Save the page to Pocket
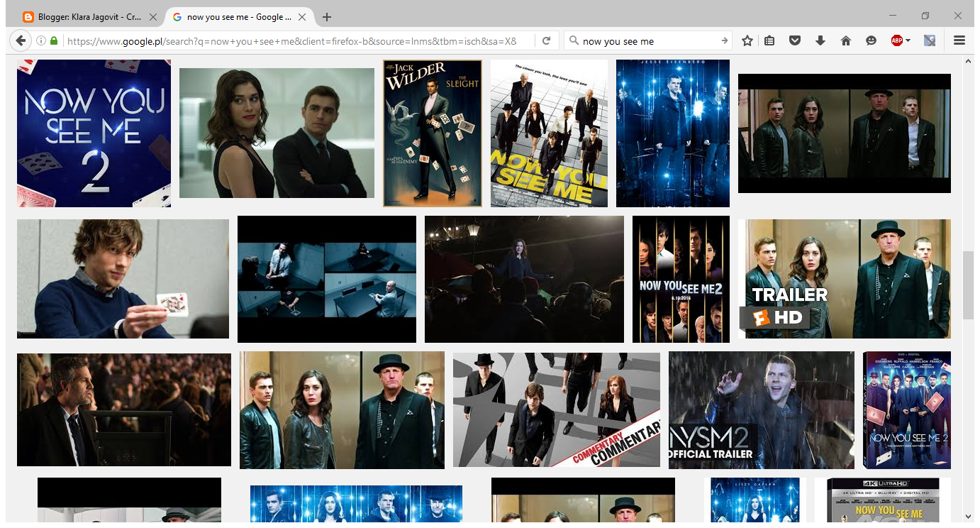The image size is (980, 528). (795, 41)
